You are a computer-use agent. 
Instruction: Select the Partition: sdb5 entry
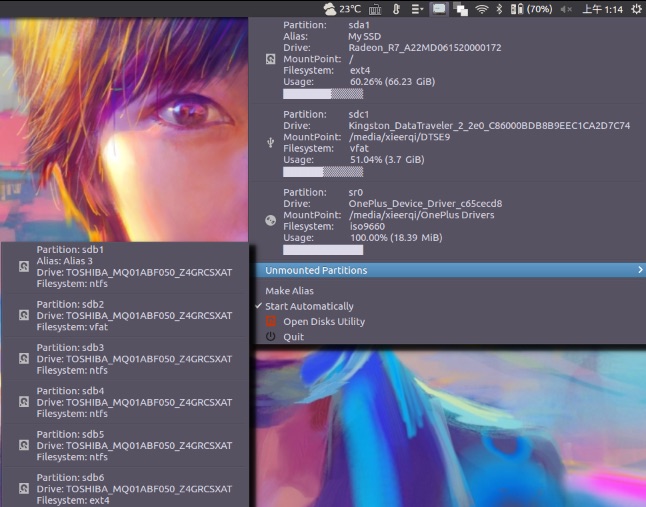click(x=125, y=446)
